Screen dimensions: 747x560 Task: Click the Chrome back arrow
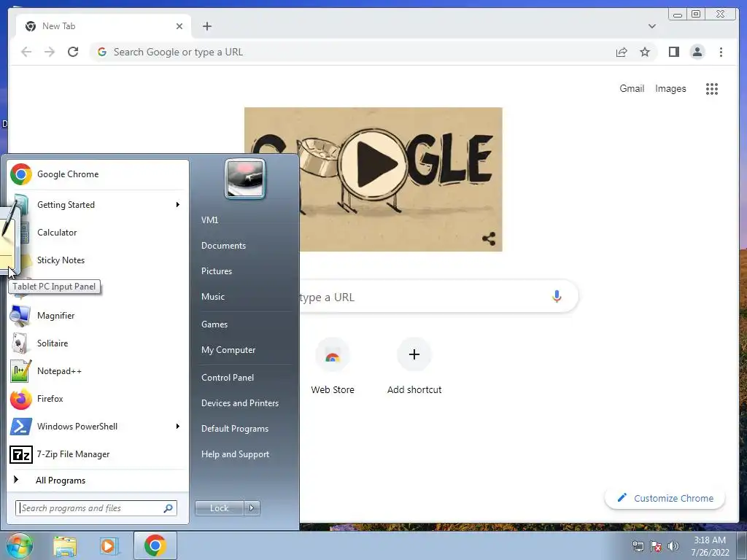pyautogui.click(x=26, y=52)
